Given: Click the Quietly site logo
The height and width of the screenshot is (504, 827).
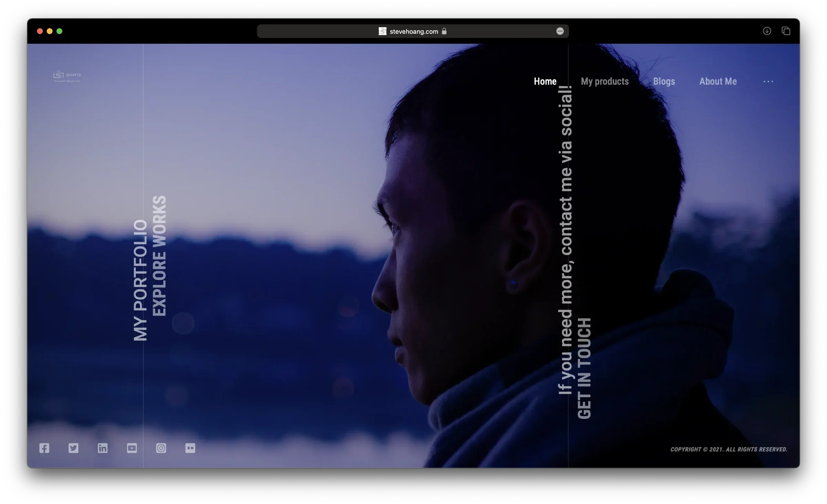Looking at the screenshot, I should [67, 76].
